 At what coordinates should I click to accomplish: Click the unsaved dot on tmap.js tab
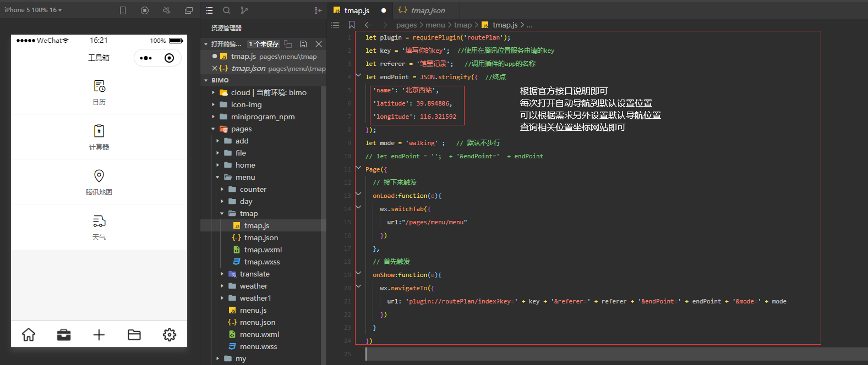point(384,10)
